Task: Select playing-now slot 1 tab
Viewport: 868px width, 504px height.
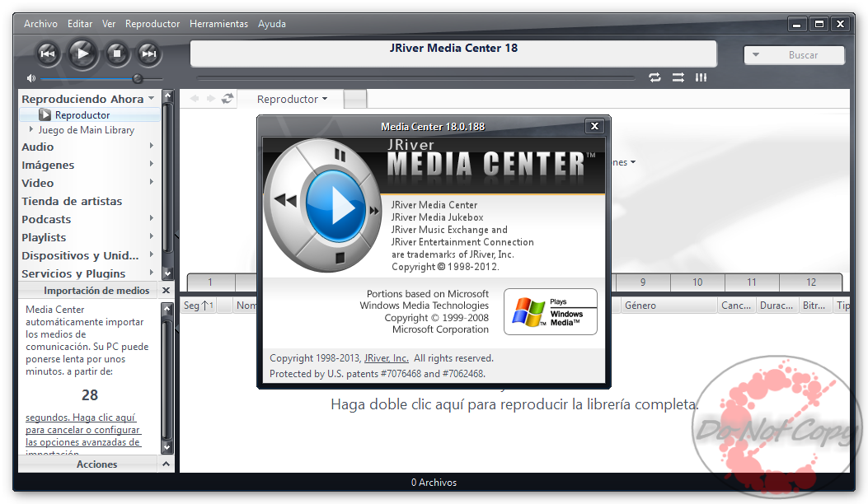Action: 210,282
